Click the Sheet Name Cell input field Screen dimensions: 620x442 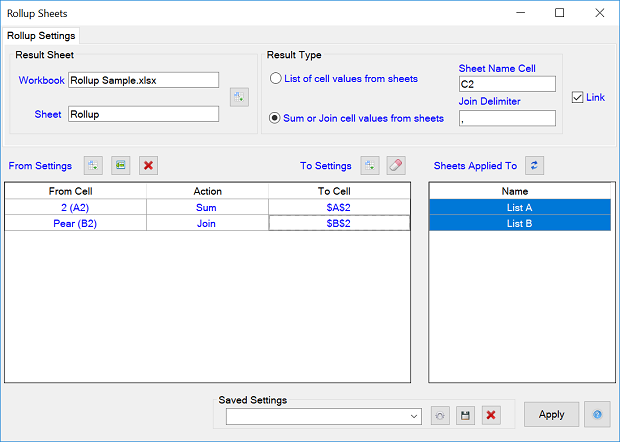coord(506,84)
